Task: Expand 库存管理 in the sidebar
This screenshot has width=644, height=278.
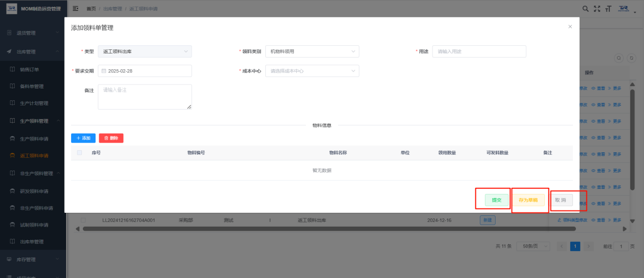Action: [33, 260]
